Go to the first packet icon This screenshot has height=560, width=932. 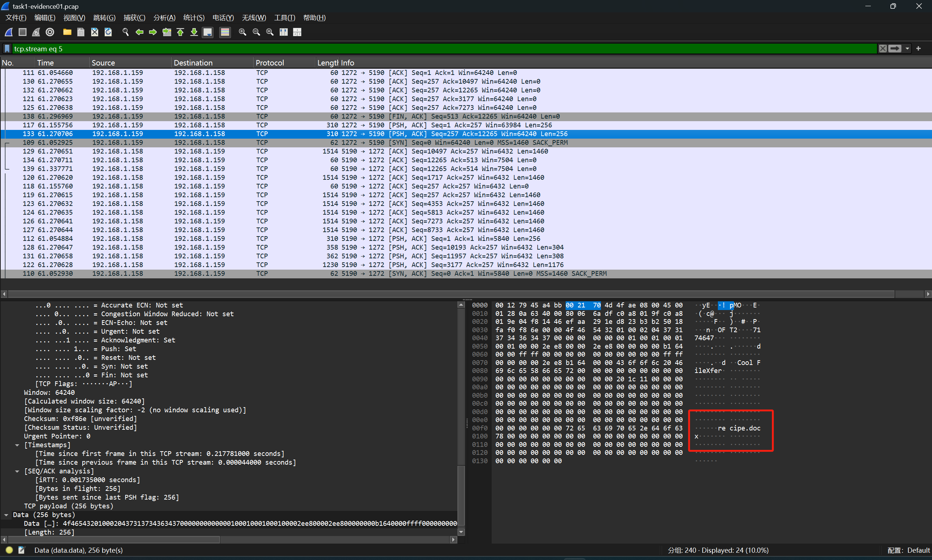click(180, 32)
